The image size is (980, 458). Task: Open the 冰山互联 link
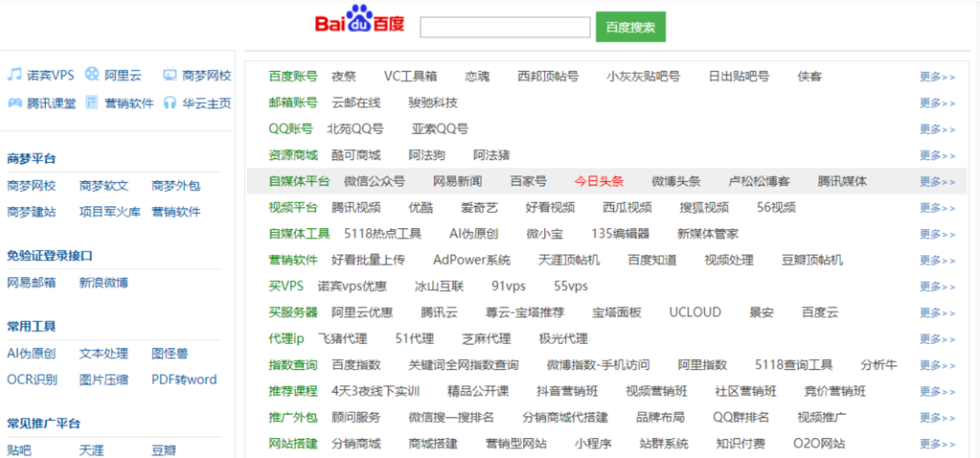pyautogui.click(x=439, y=286)
